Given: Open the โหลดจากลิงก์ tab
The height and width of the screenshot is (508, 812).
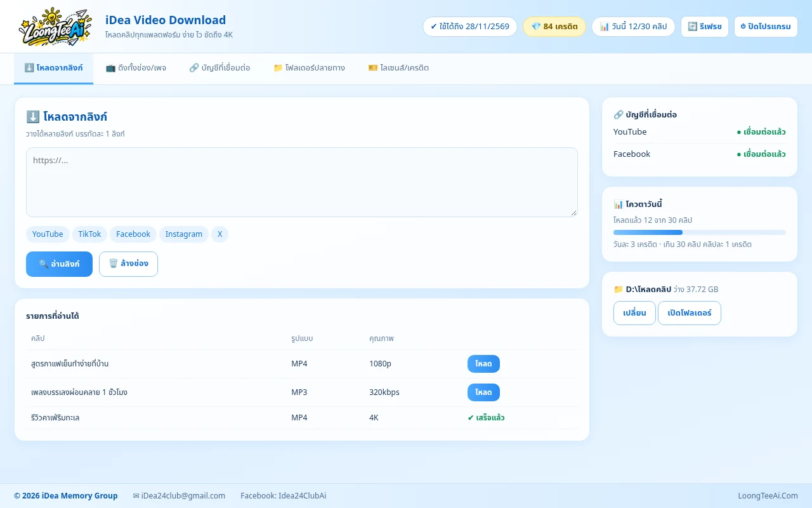Looking at the screenshot, I should coord(53,68).
